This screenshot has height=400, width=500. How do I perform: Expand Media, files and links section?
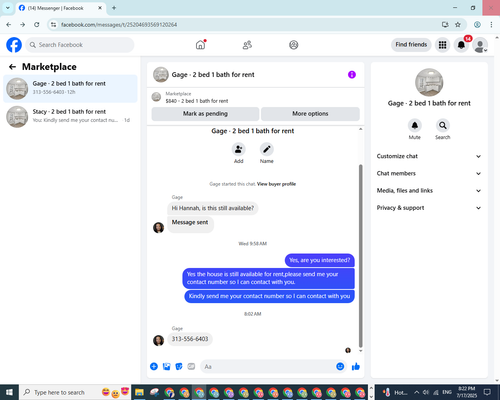(429, 191)
